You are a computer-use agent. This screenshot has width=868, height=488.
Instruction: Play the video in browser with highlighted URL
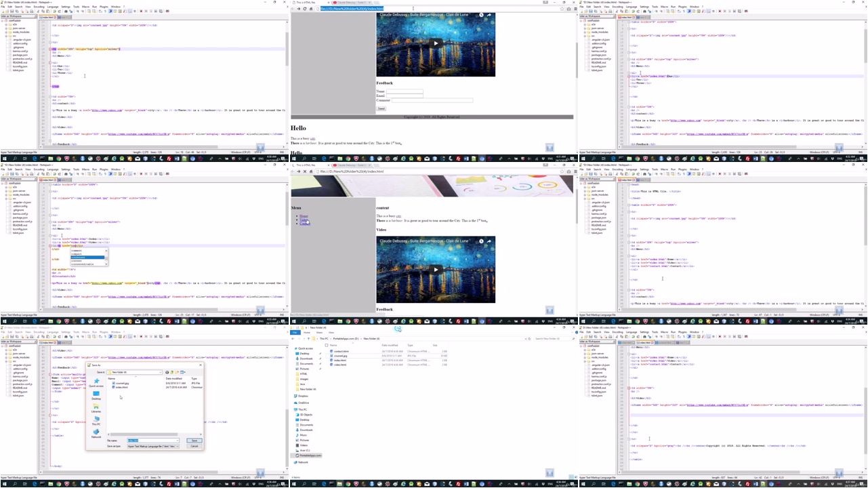[436, 43]
